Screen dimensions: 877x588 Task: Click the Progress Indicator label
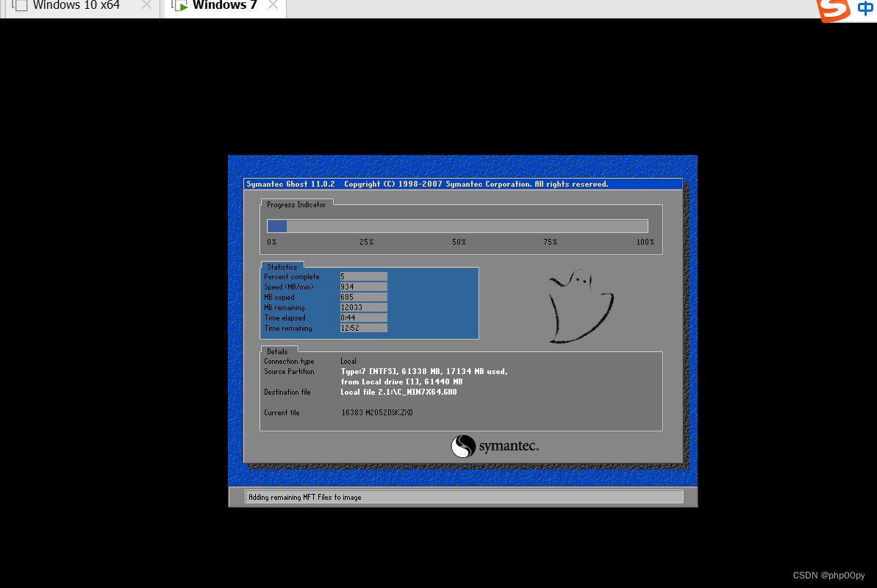pyautogui.click(x=296, y=205)
